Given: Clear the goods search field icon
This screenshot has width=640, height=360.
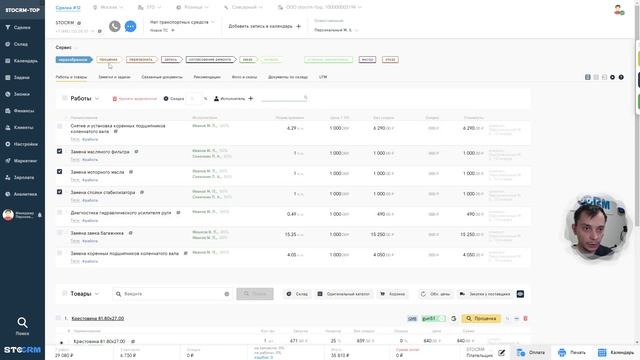Looking at the screenshot, I should click(x=227, y=294).
